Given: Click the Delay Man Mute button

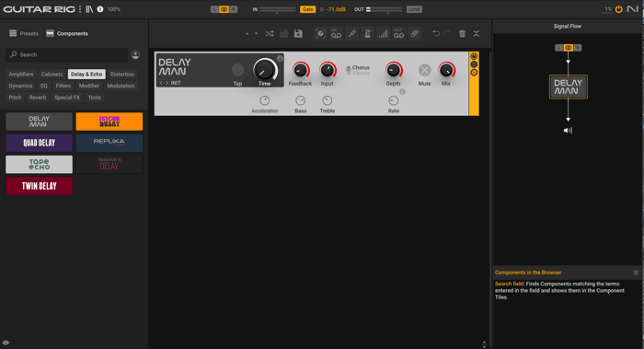Looking at the screenshot, I should (x=425, y=70).
